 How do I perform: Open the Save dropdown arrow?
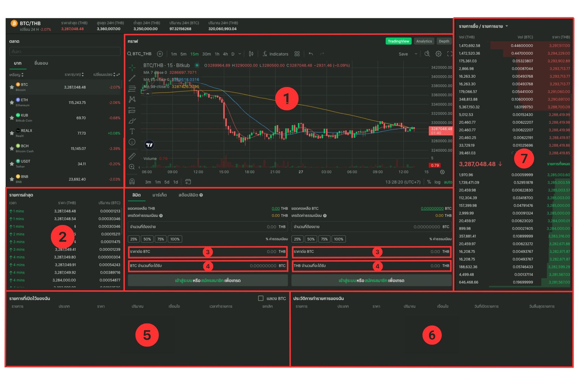pos(416,54)
